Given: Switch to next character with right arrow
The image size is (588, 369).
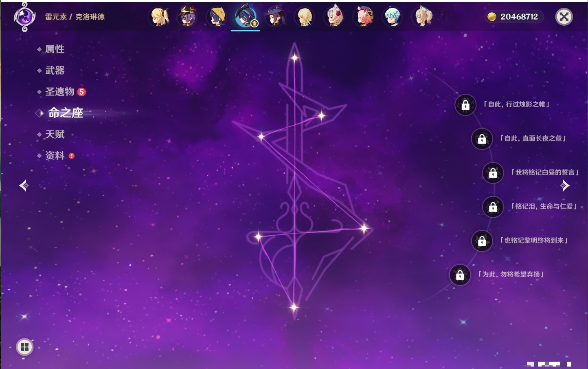Looking at the screenshot, I should pyautogui.click(x=565, y=186).
